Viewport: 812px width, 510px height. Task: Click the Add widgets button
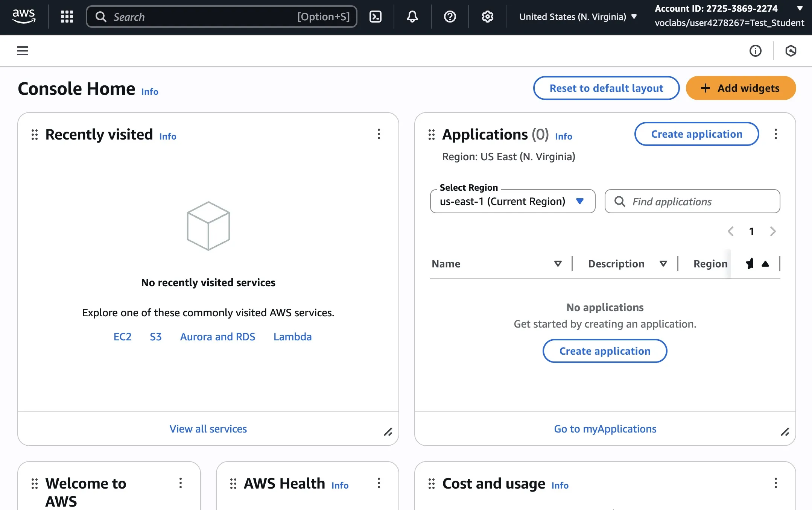point(741,88)
